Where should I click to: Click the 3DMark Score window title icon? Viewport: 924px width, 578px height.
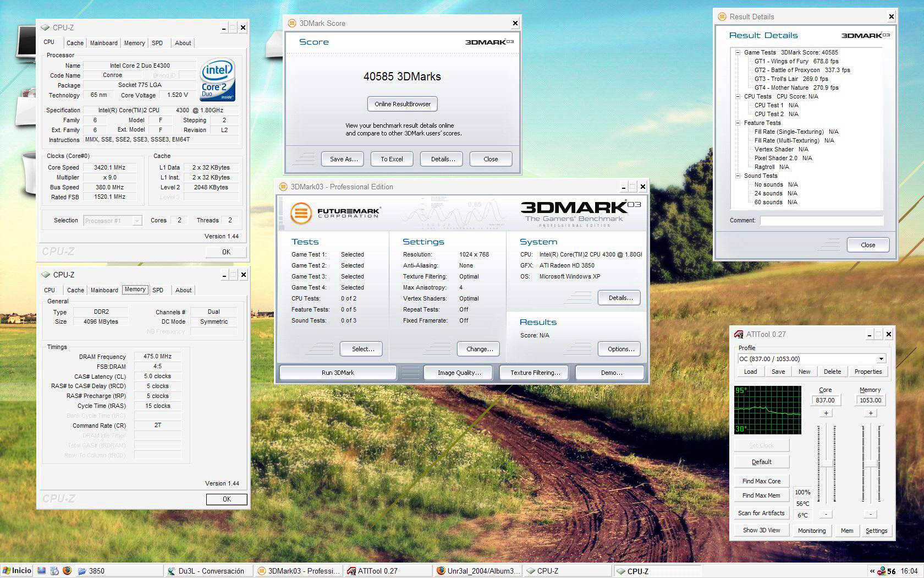292,23
